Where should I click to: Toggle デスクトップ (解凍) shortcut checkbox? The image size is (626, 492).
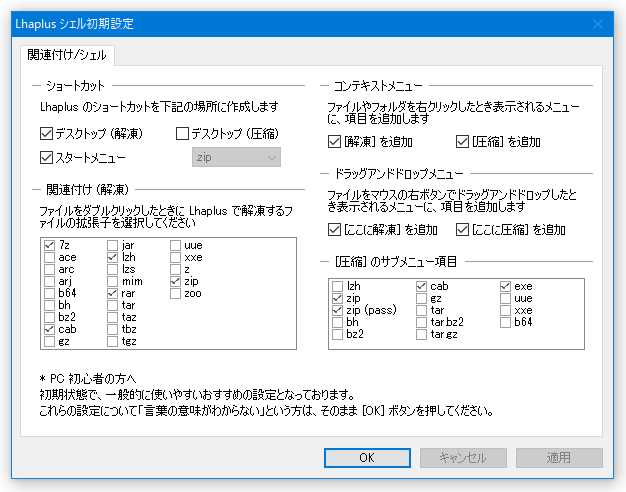46,133
